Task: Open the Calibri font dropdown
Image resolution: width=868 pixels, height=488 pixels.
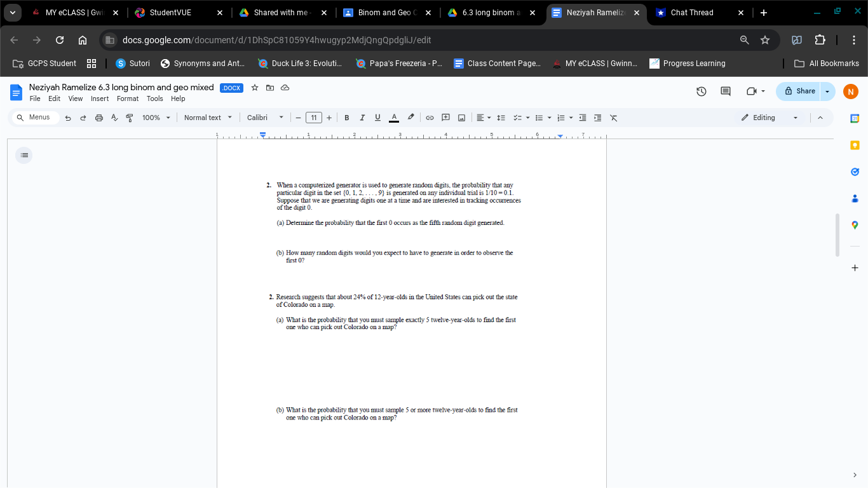Action: point(265,118)
